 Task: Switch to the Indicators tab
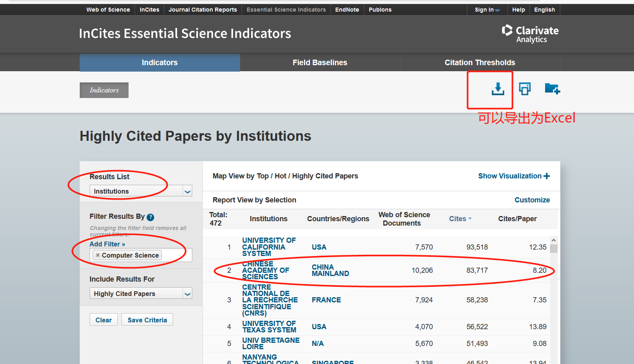[160, 62]
